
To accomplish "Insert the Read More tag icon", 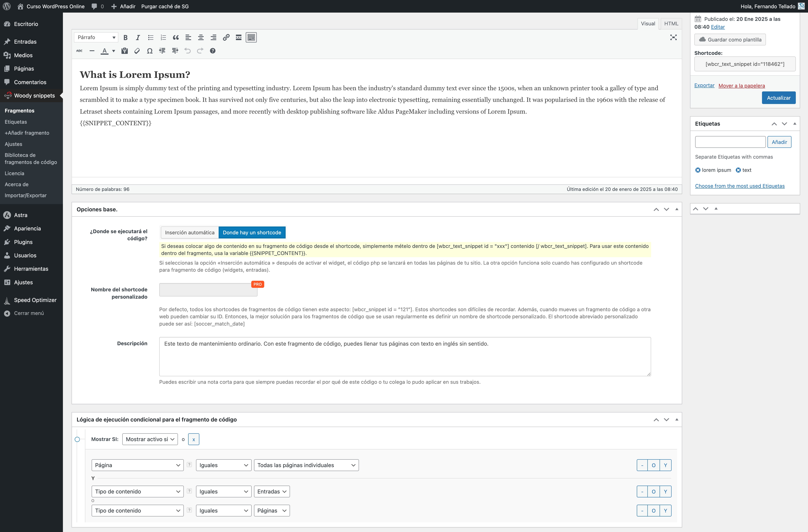I will point(239,37).
